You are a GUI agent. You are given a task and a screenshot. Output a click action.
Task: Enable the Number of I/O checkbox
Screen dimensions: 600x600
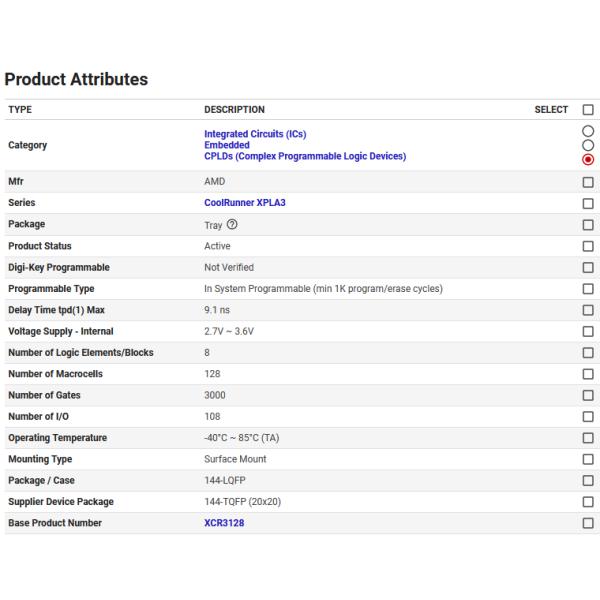(x=588, y=417)
